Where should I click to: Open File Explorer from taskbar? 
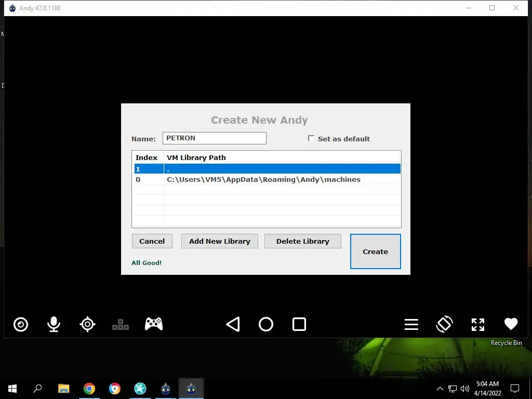(63, 389)
